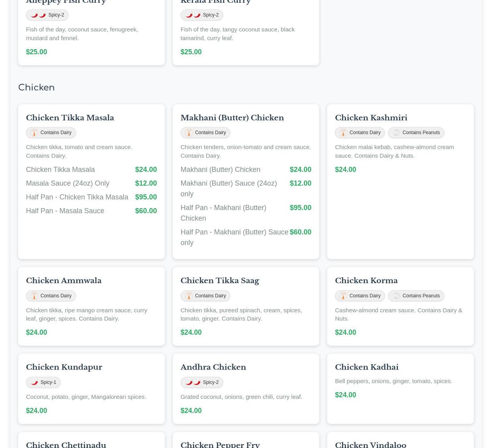
Task: Click chili pepper icon on Chicken Kundapur card
Action: pyautogui.click(x=34, y=382)
